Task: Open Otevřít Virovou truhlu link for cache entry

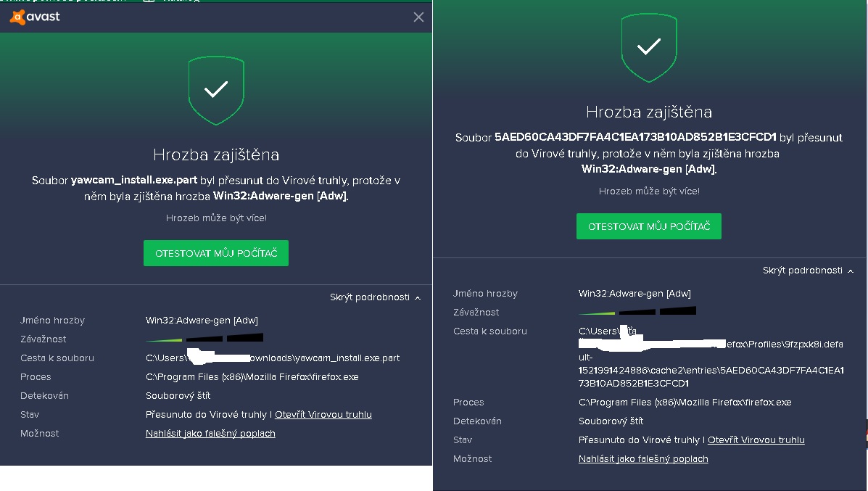Action: click(756, 440)
